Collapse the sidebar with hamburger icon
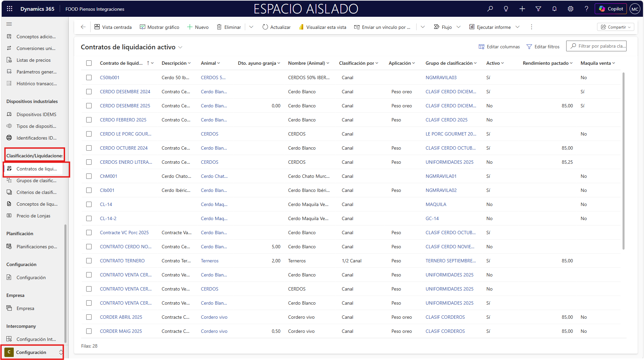 click(x=9, y=24)
